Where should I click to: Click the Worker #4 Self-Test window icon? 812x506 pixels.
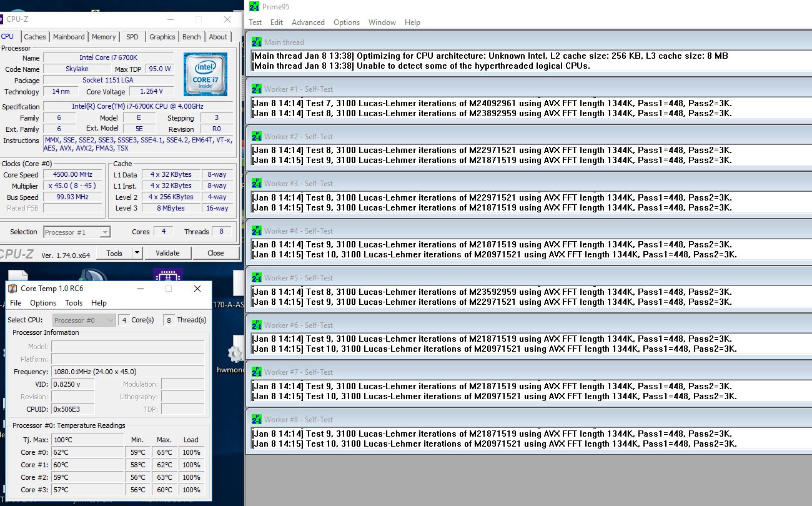point(257,231)
